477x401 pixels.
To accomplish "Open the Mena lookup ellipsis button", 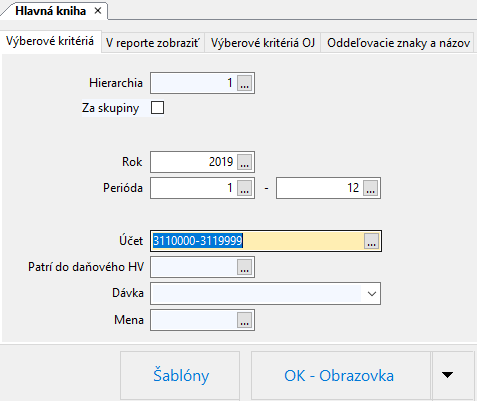I will (244, 320).
